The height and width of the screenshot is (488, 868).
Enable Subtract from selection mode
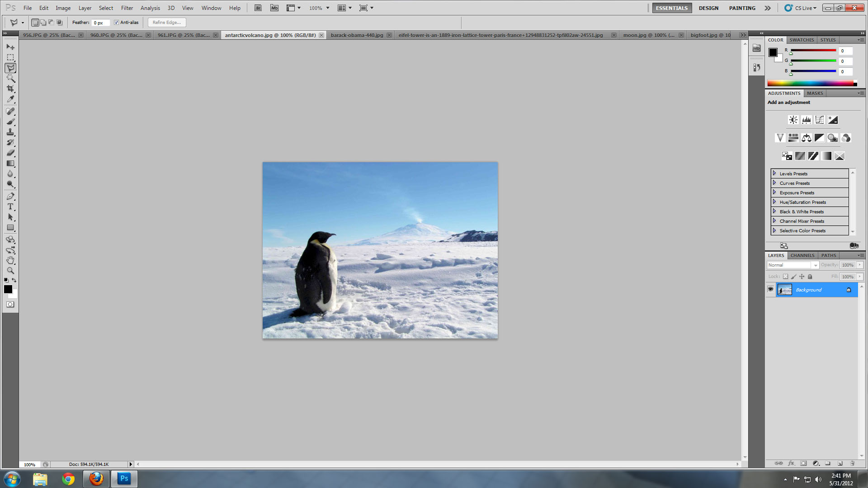[51, 22]
